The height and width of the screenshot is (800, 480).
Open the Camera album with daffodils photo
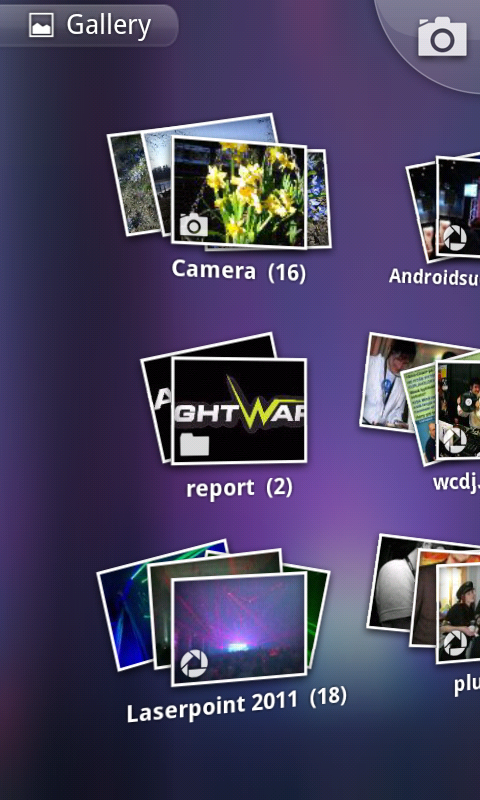(240, 192)
